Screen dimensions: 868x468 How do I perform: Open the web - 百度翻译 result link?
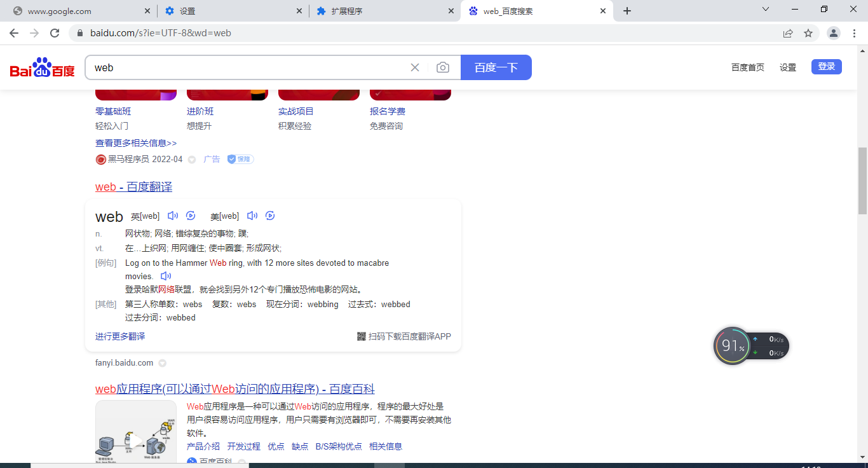click(x=133, y=186)
